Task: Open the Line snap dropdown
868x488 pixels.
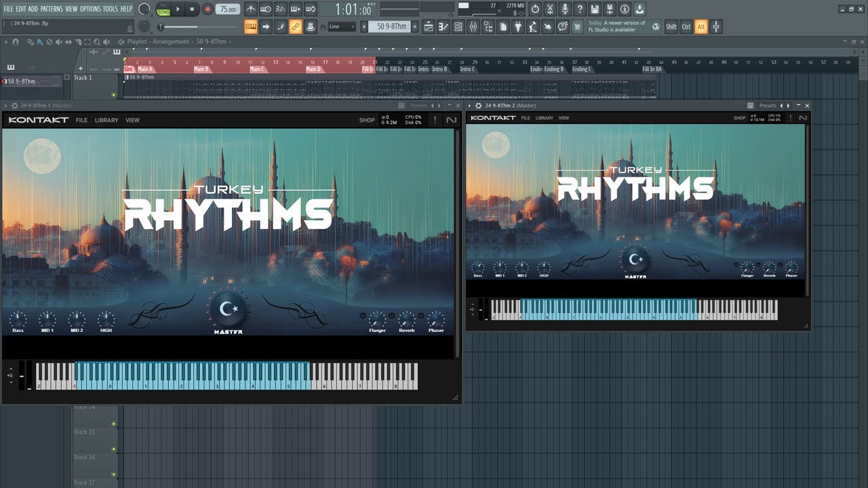Action: [x=342, y=26]
